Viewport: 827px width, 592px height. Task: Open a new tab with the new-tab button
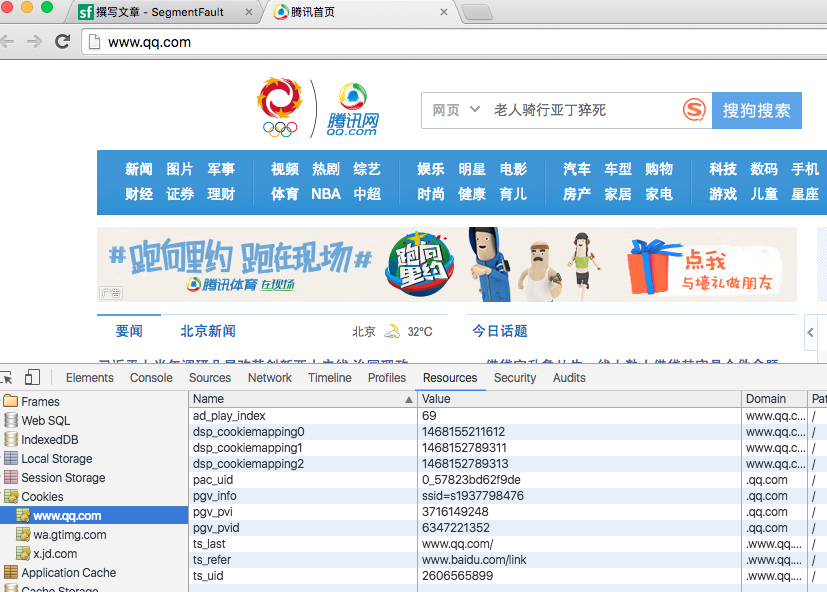point(477,12)
